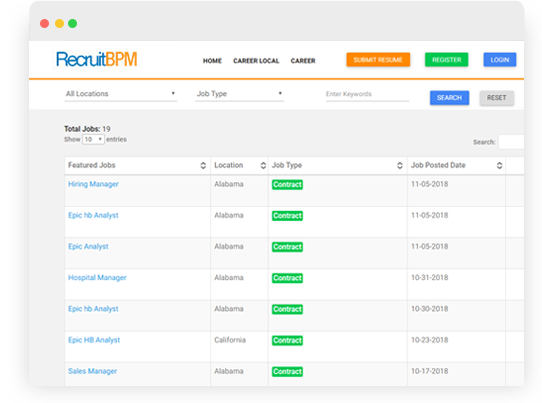Click the RESET button
Screen dimensions: 542x403
point(497,98)
